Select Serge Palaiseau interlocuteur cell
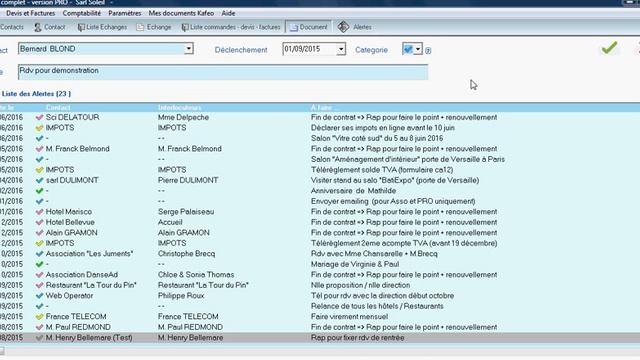Image resolution: width=640 pixels, height=360 pixels. point(186,212)
